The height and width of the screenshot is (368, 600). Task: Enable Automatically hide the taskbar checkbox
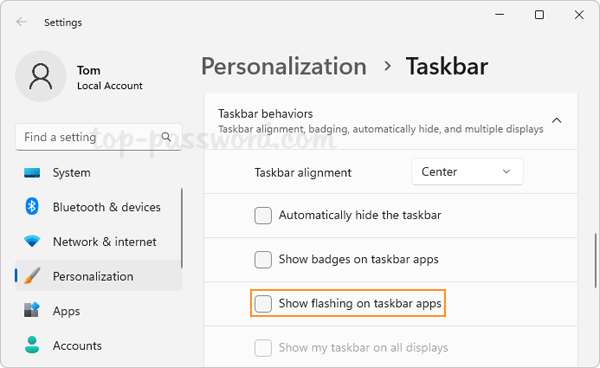pyautogui.click(x=263, y=216)
